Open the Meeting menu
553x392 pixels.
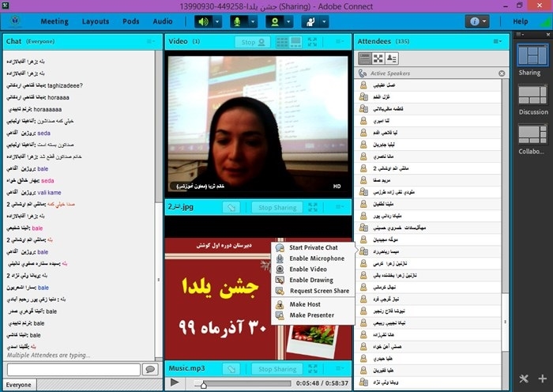54,21
